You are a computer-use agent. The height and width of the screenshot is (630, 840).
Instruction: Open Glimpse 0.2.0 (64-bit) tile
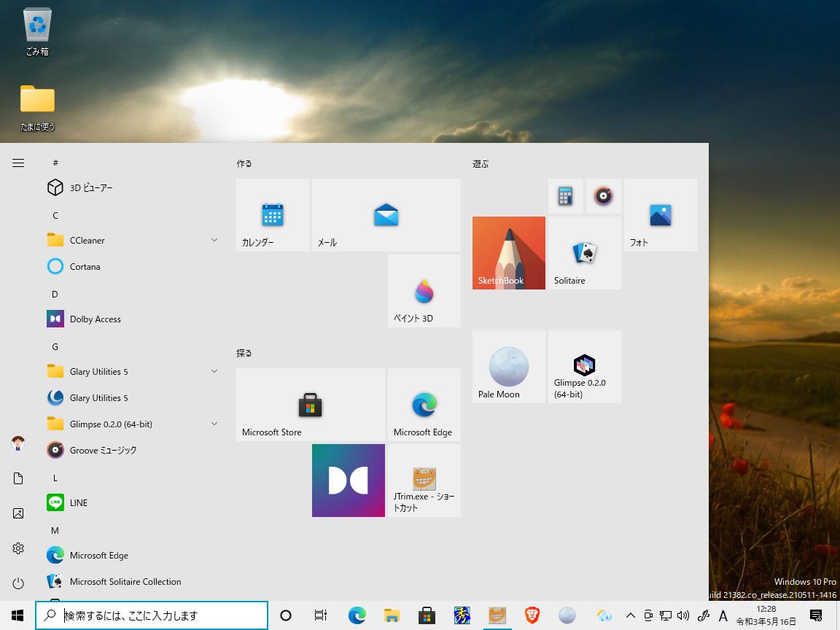pos(585,367)
